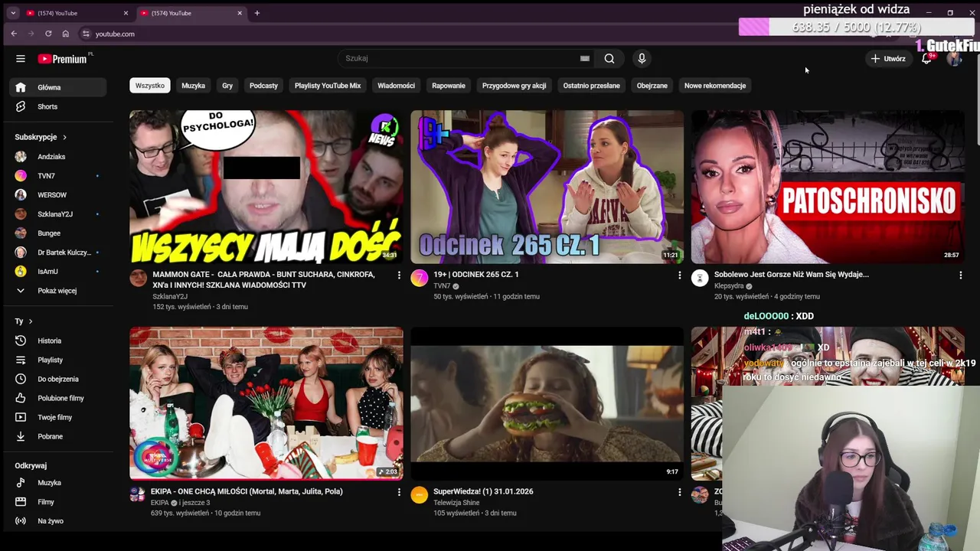Image resolution: width=980 pixels, height=551 pixels.
Task: Open WERSOW subscription channel
Action: coord(60,195)
